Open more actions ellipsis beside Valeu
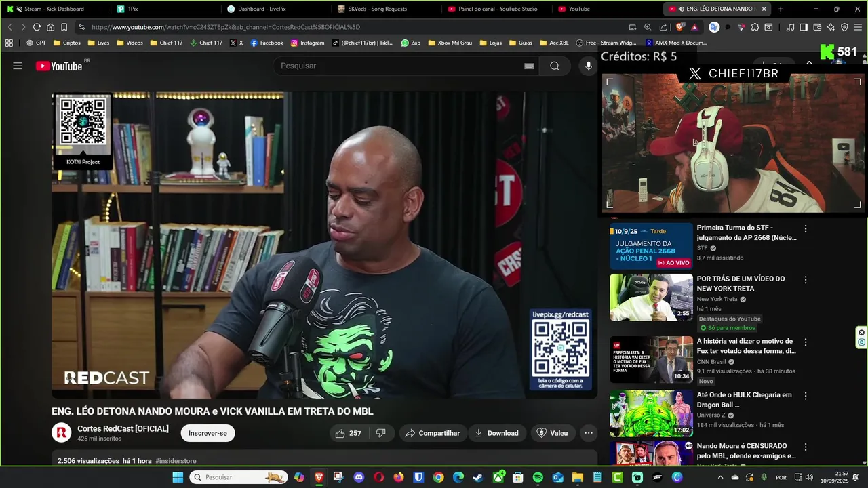This screenshot has height=488, width=868. click(x=589, y=433)
